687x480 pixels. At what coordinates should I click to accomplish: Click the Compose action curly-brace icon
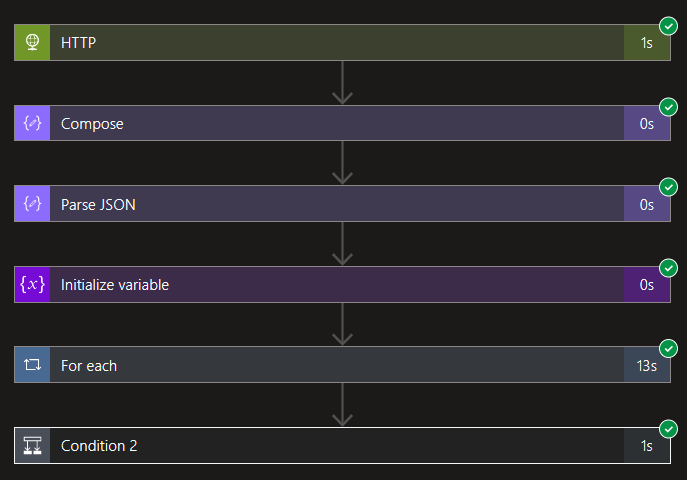(x=32, y=123)
